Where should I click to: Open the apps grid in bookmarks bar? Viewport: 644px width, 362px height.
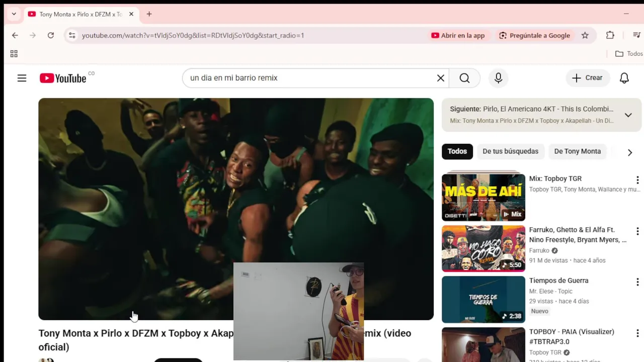point(14,54)
